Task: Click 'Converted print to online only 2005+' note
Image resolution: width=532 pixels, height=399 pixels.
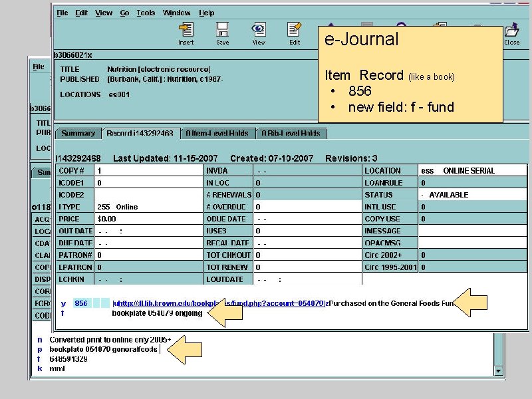Action: (x=110, y=340)
